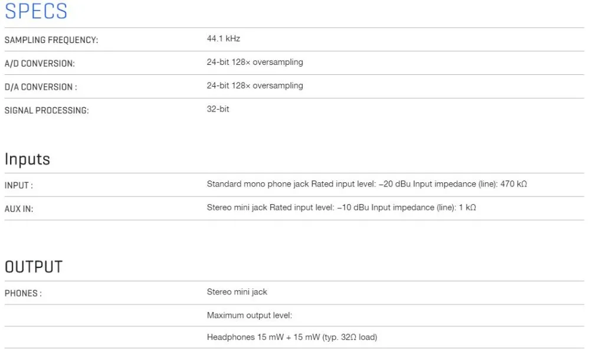Select the A/D CONVERSION label
The width and height of the screenshot is (590, 364).
(x=40, y=63)
